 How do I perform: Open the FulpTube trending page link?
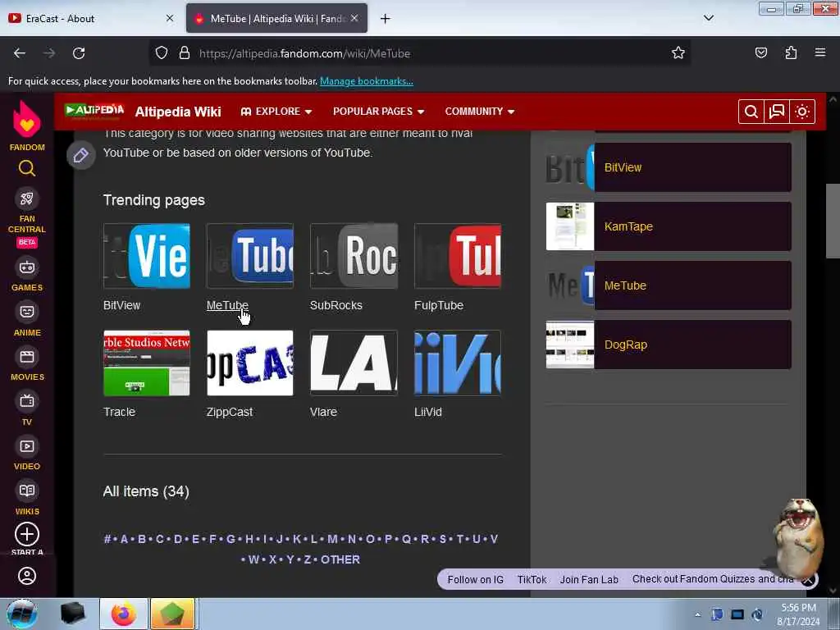[439, 305]
